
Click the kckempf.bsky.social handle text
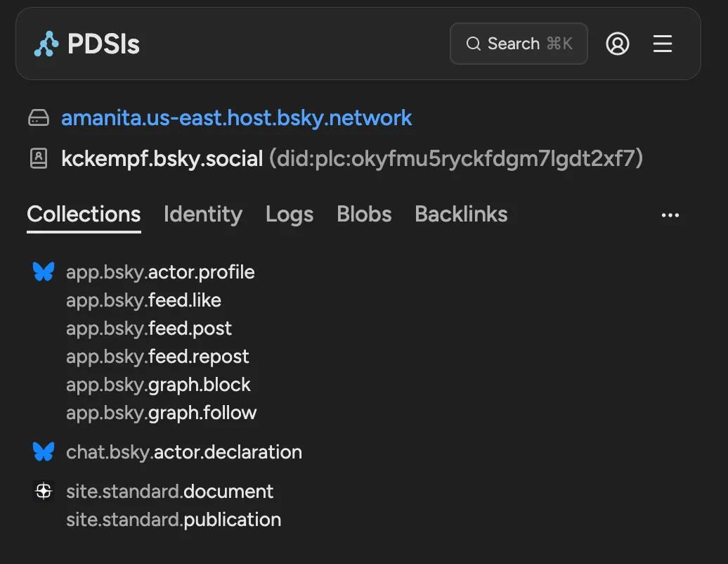(x=162, y=158)
